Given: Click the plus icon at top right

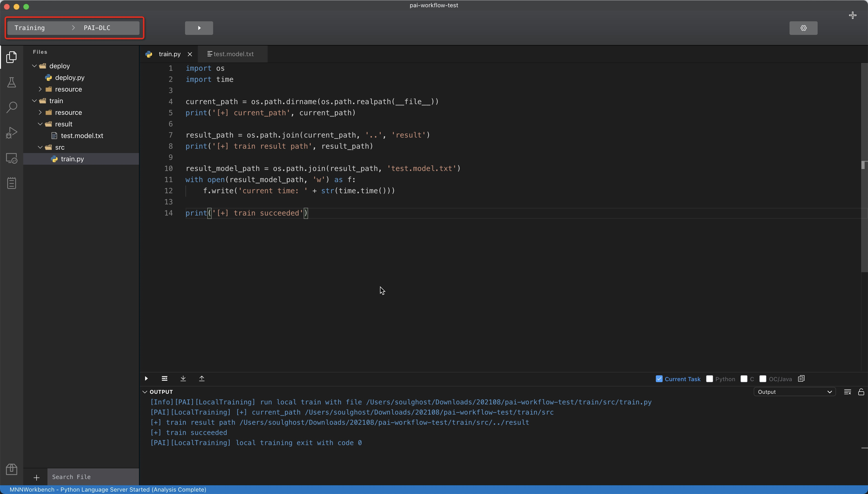Looking at the screenshot, I should coord(852,15).
